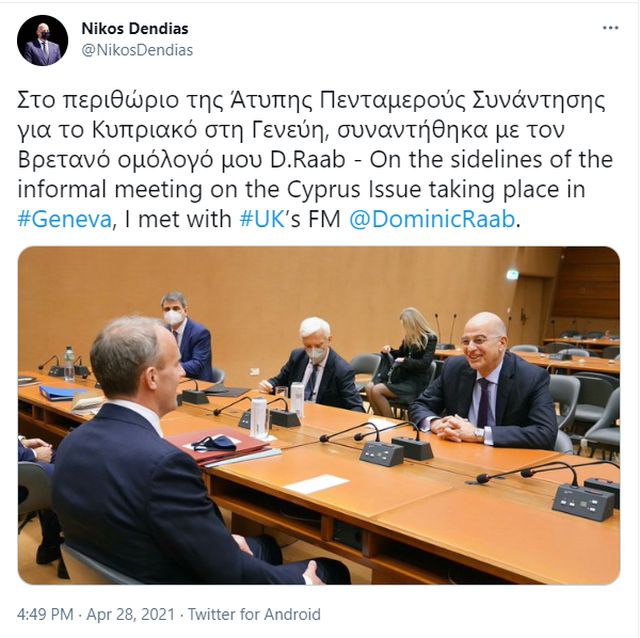
Task: Open the attached meeting photo
Action: [319, 415]
